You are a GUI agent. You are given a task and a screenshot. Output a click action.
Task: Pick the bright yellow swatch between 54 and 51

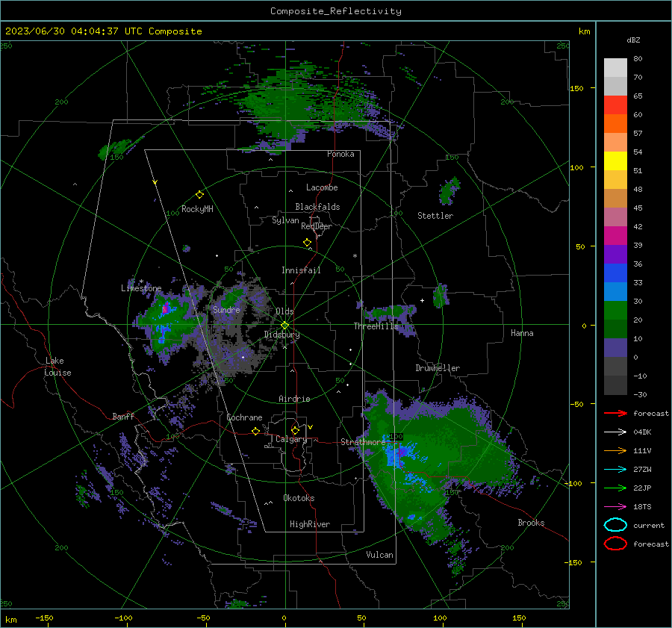[x=615, y=161]
